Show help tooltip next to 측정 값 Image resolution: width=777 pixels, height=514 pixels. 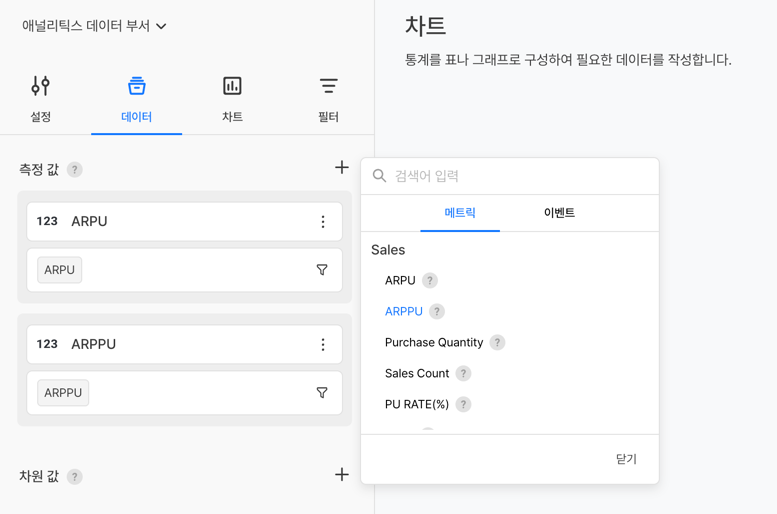tap(75, 170)
